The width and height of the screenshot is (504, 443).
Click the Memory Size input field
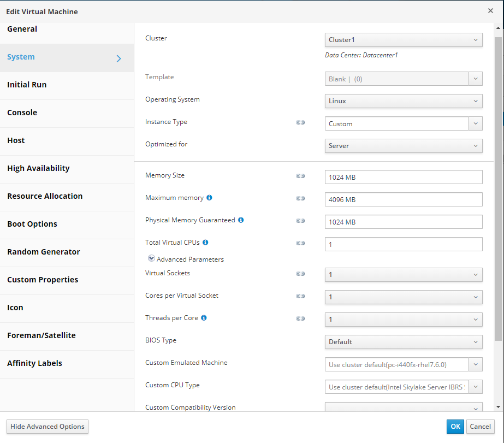[x=404, y=178]
